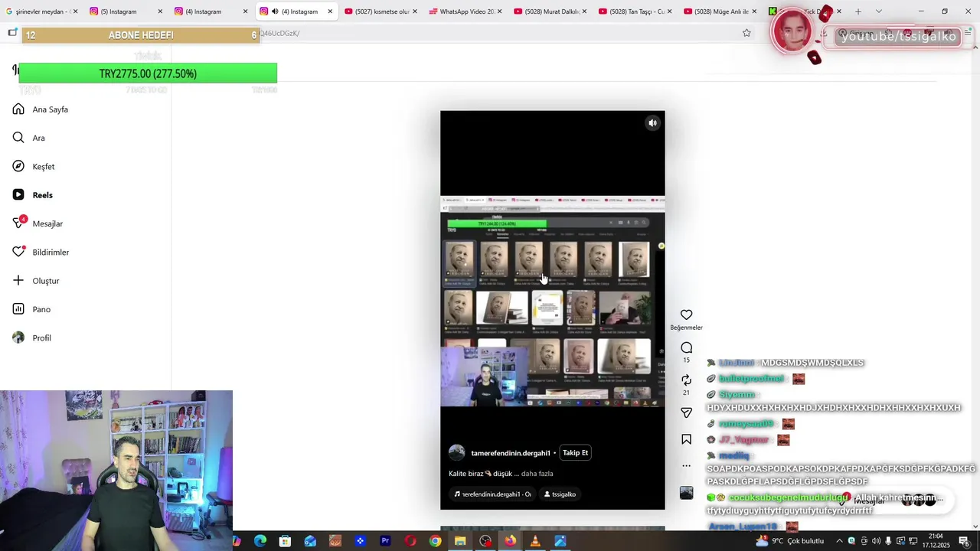The image size is (980, 551).
Task: Open the weather widget showing 9°C
Action: tap(789, 541)
